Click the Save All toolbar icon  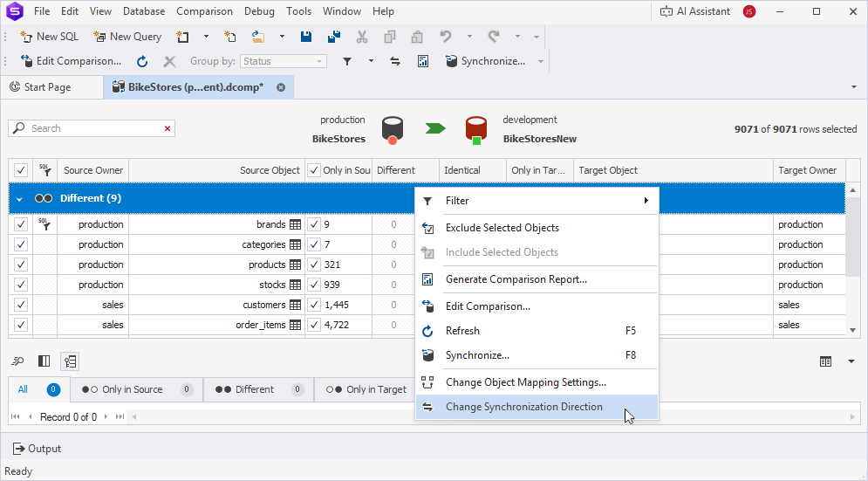tap(333, 37)
